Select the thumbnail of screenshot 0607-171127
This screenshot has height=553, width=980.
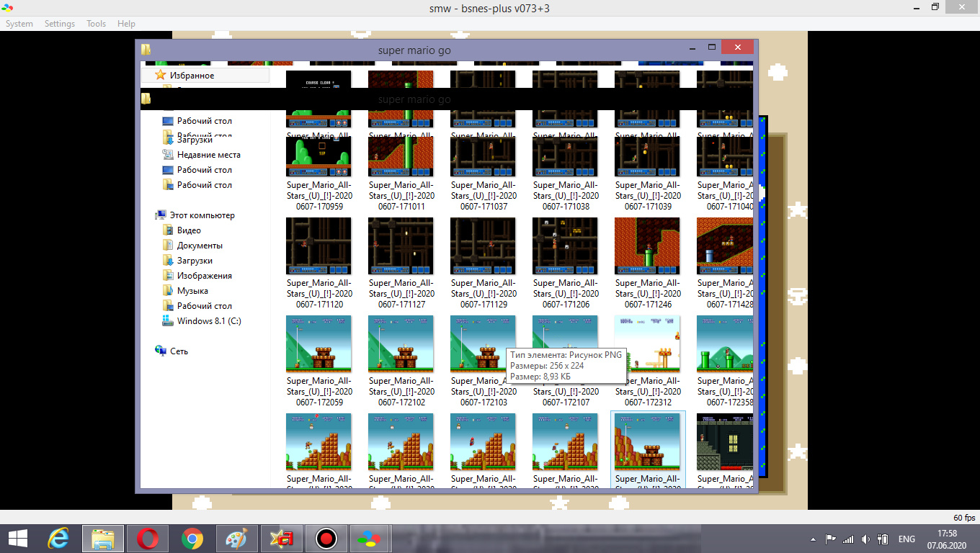click(x=401, y=246)
